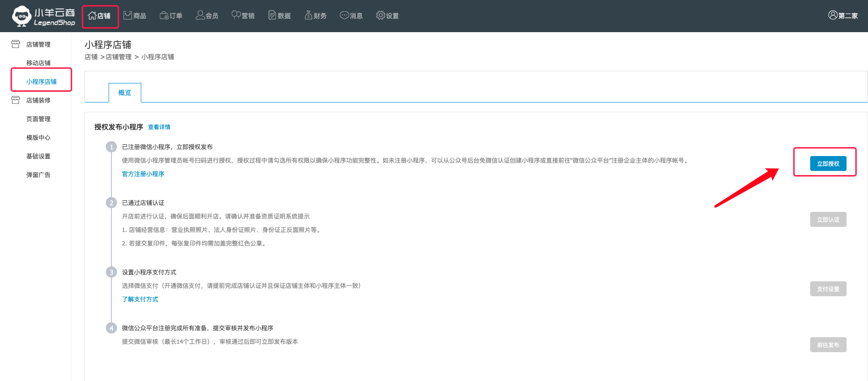868x381 pixels.
Task: Open the 了解支付方式 link
Action: coord(140,299)
